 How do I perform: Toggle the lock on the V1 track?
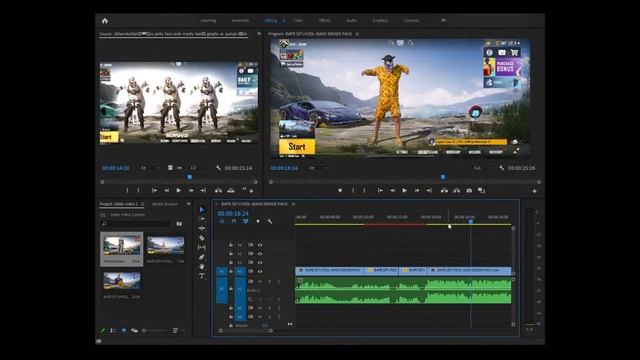pos(231,271)
